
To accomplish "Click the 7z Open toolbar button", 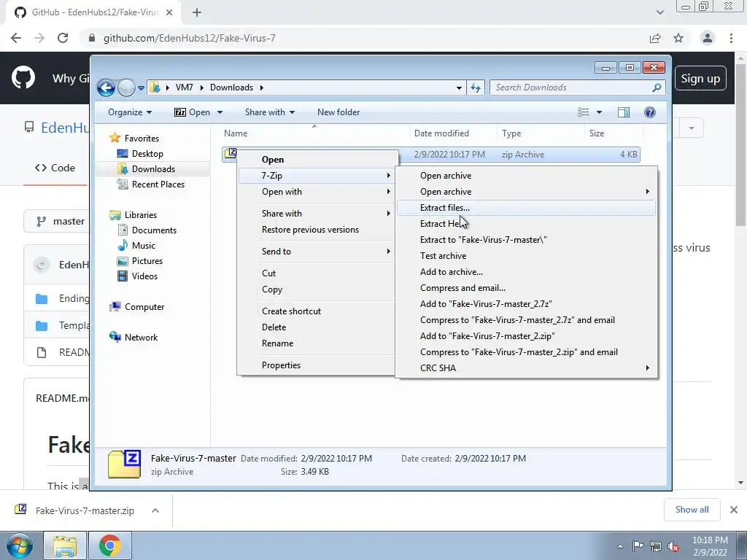I will point(192,112).
